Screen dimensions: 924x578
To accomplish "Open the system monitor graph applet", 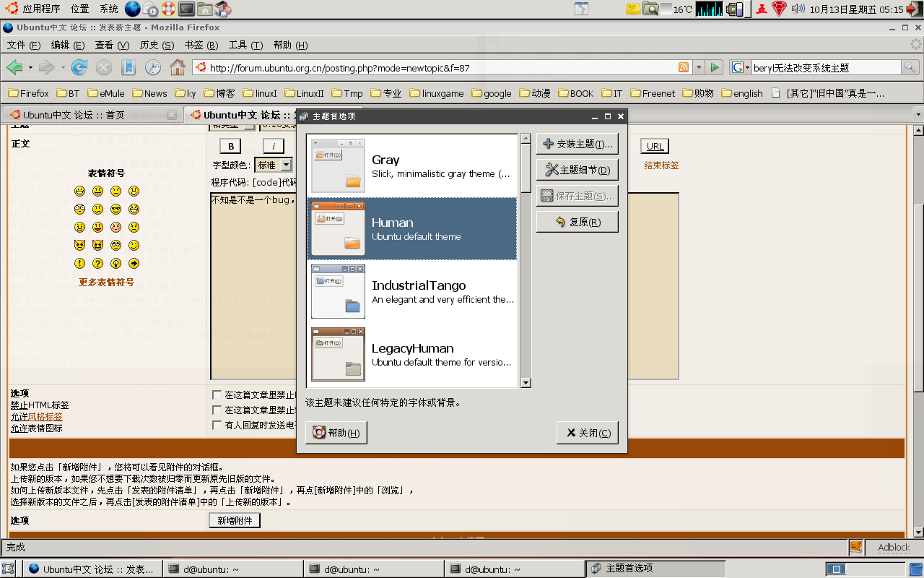I will (709, 9).
